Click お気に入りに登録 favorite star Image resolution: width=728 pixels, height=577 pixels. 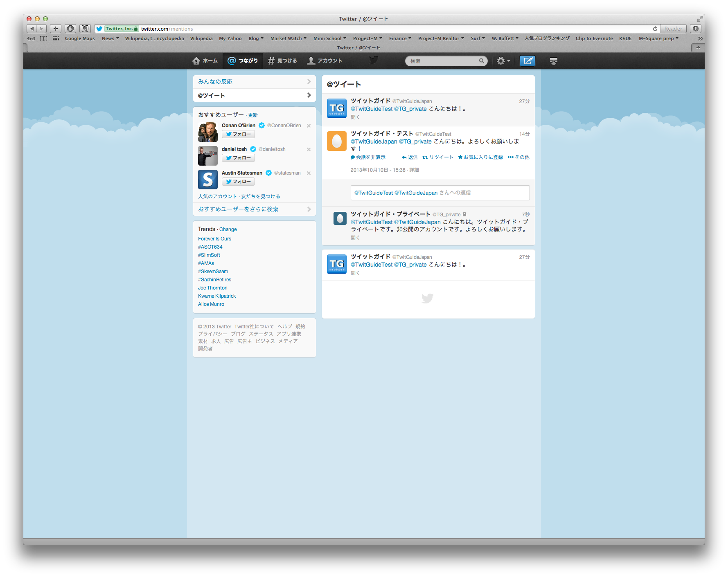(480, 157)
